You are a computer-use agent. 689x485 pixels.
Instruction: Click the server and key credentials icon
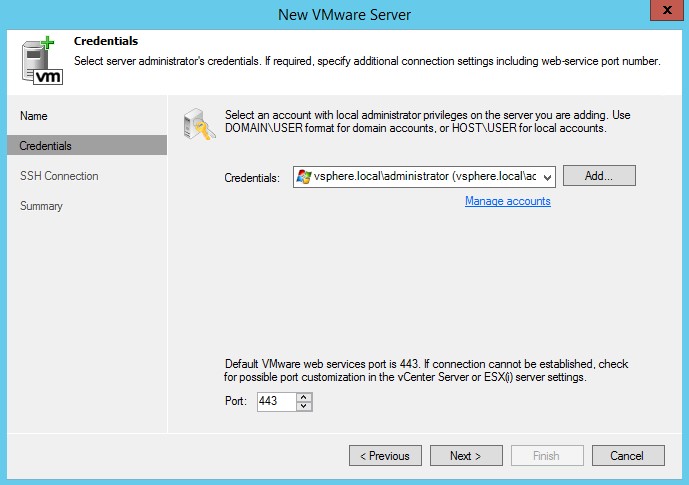[199, 125]
